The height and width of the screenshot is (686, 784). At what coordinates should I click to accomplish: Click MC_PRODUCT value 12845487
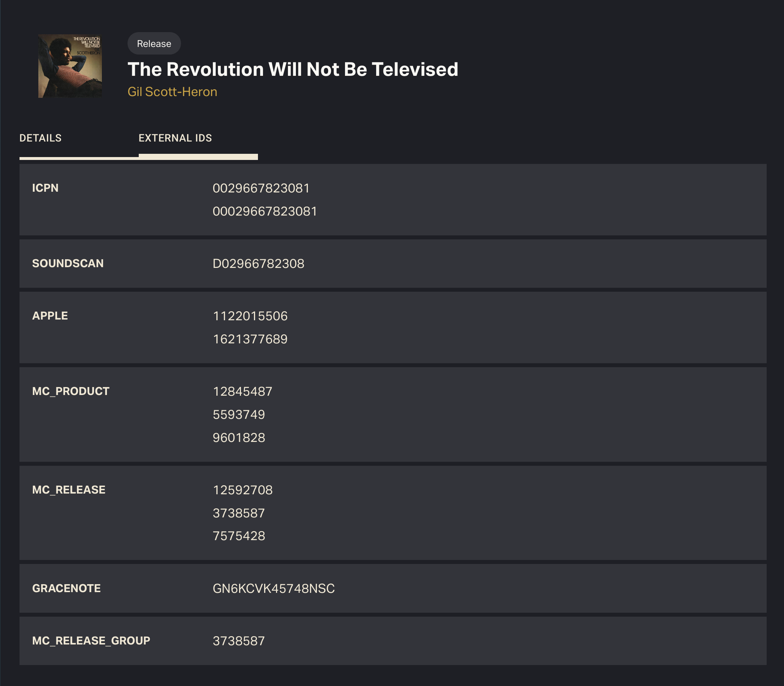pos(242,392)
